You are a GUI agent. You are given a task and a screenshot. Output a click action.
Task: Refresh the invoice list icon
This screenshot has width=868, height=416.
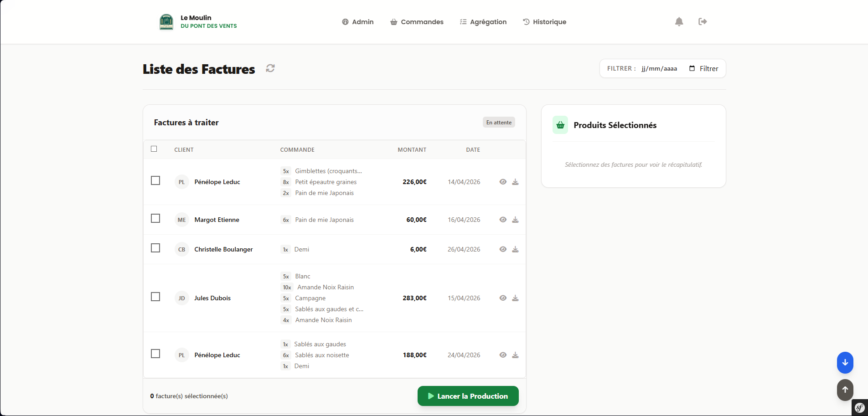click(x=270, y=68)
